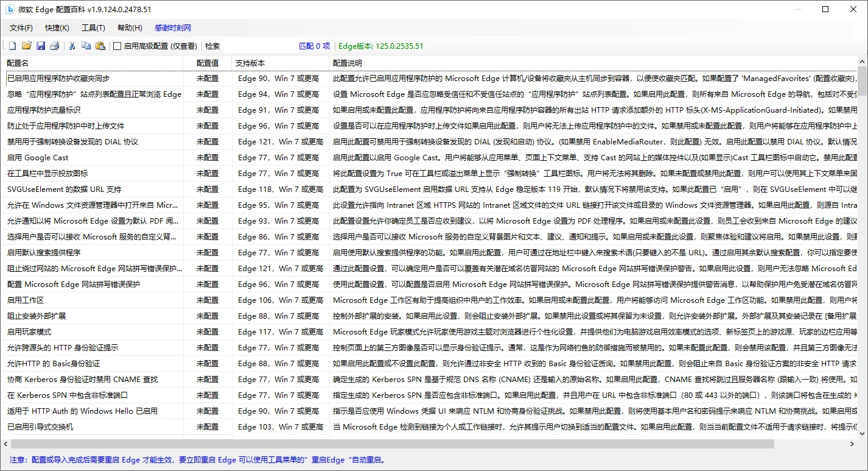Click the horizontal scrollbar left arrow

pyautogui.click(x=5, y=444)
